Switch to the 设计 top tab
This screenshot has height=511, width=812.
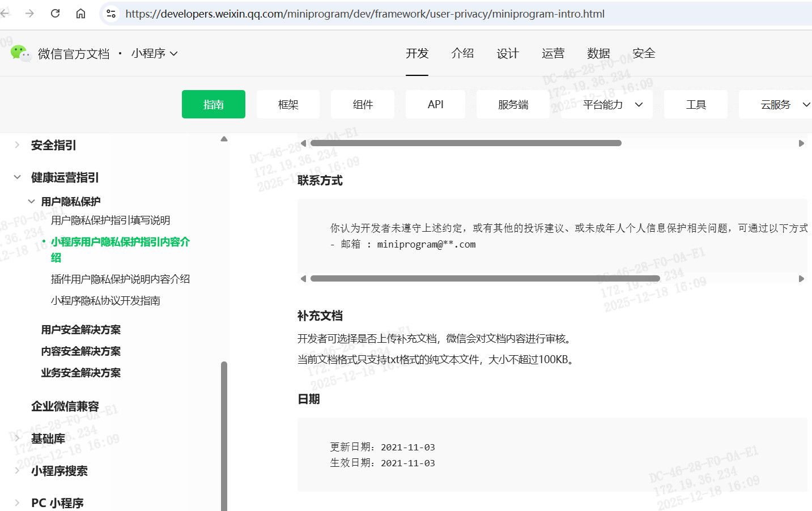[508, 53]
